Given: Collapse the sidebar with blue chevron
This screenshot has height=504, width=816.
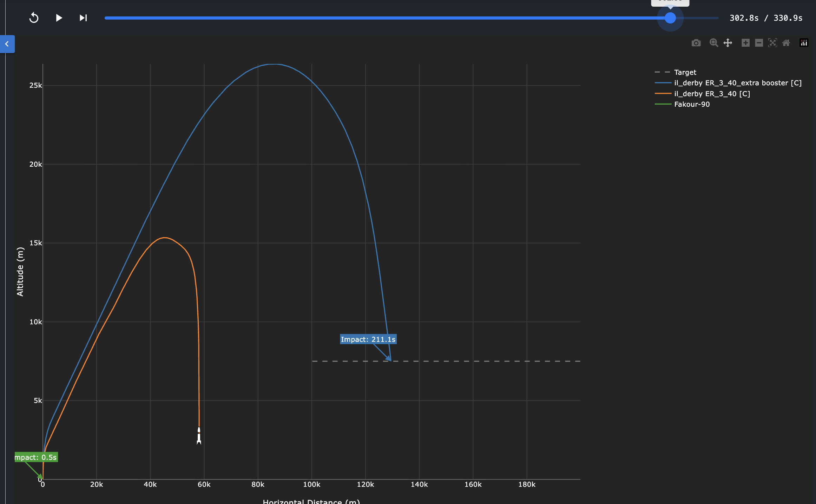Looking at the screenshot, I should [7, 44].
